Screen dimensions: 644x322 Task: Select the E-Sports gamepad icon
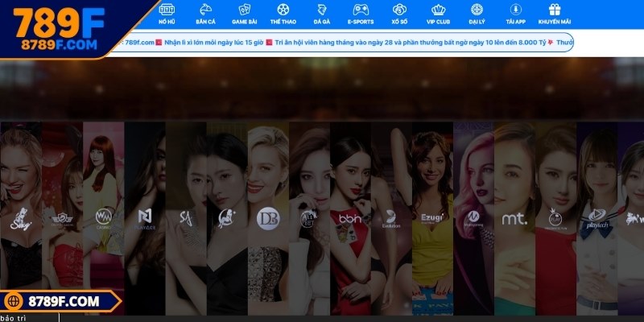coord(361,9)
